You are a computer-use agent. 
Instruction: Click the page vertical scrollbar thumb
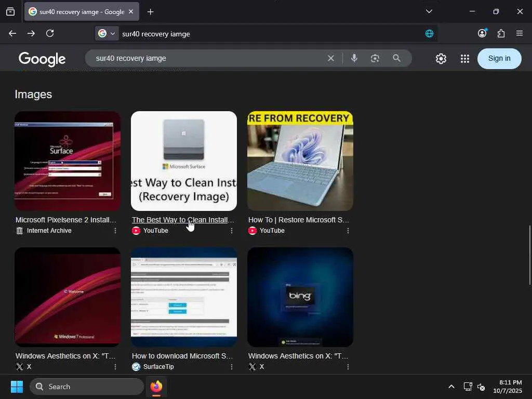point(529,255)
